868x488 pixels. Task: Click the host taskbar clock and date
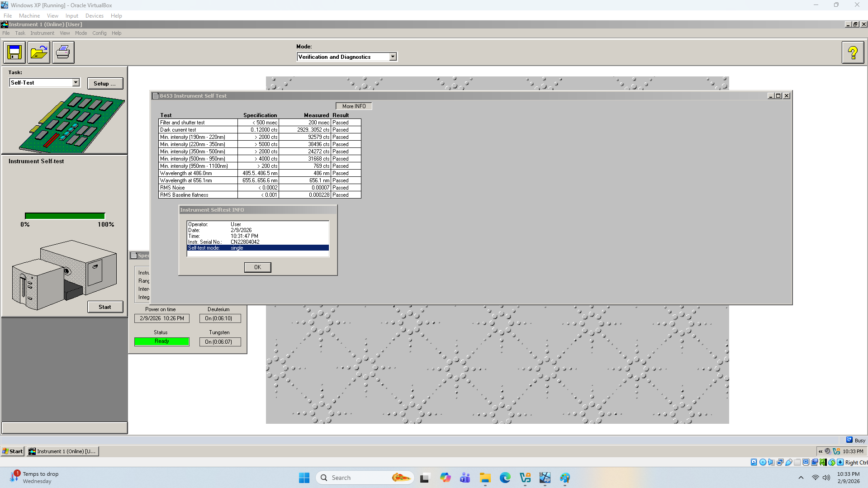click(848, 478)
